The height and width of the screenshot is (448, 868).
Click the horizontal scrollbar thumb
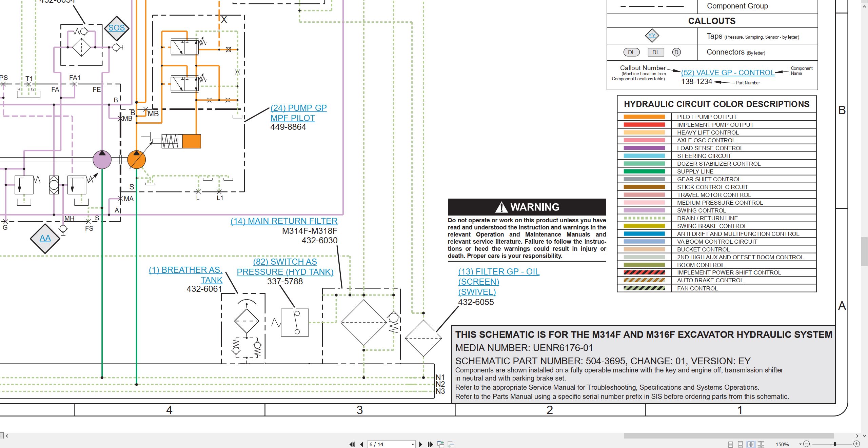(729, 436)
